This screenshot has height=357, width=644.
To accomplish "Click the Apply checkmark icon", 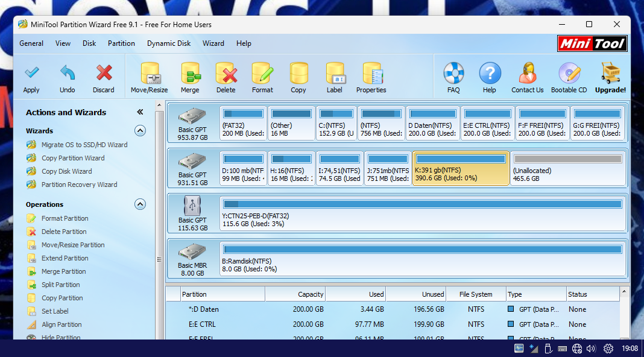I will coord(31,73).
